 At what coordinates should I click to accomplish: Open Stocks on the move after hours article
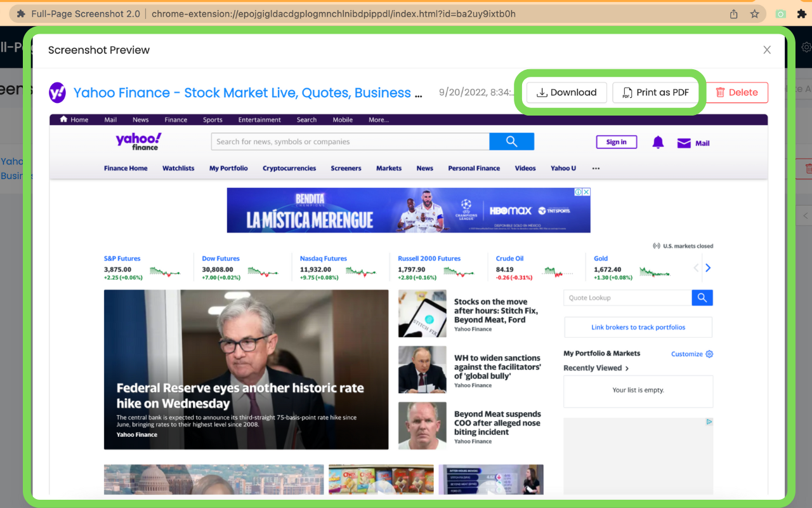click(x=496, y=311)
